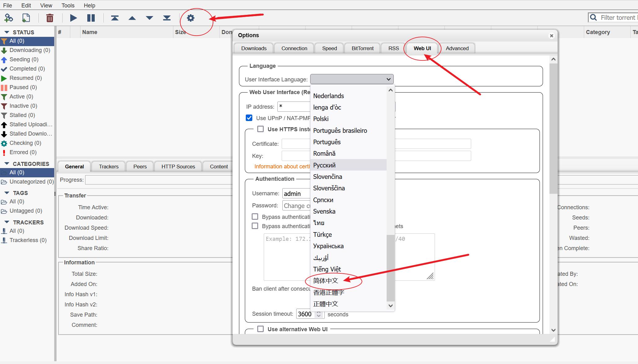The height and width of the screenshot is (364, 638).
Task: Enable Use alternative Web UI checkbox
Action: pyautogui.click(x=261, y=329)
